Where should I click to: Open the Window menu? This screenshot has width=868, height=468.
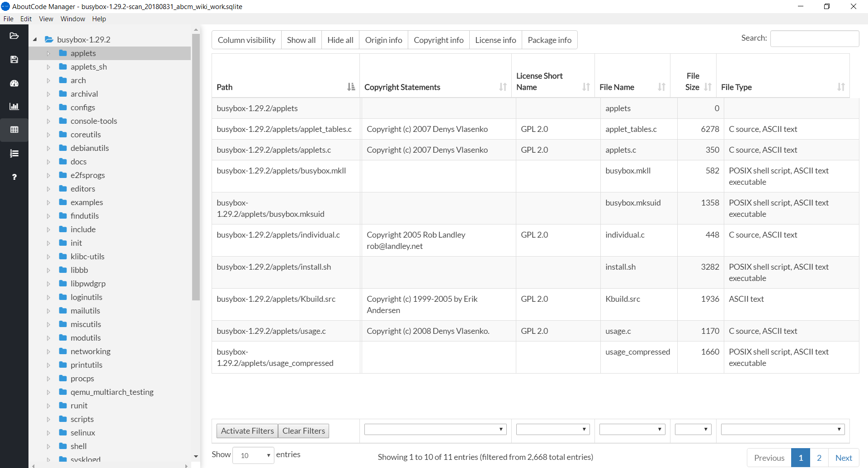point(73,19)
